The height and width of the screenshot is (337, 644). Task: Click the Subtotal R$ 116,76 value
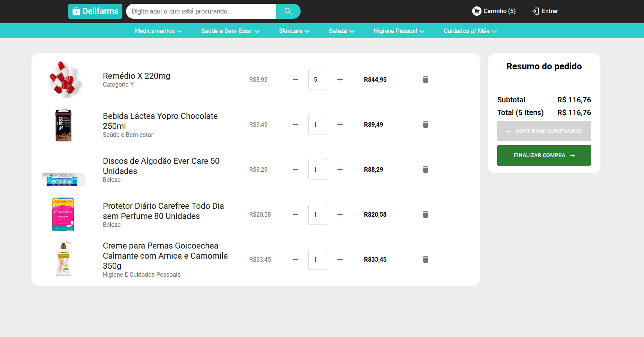[x=574, y=100]
